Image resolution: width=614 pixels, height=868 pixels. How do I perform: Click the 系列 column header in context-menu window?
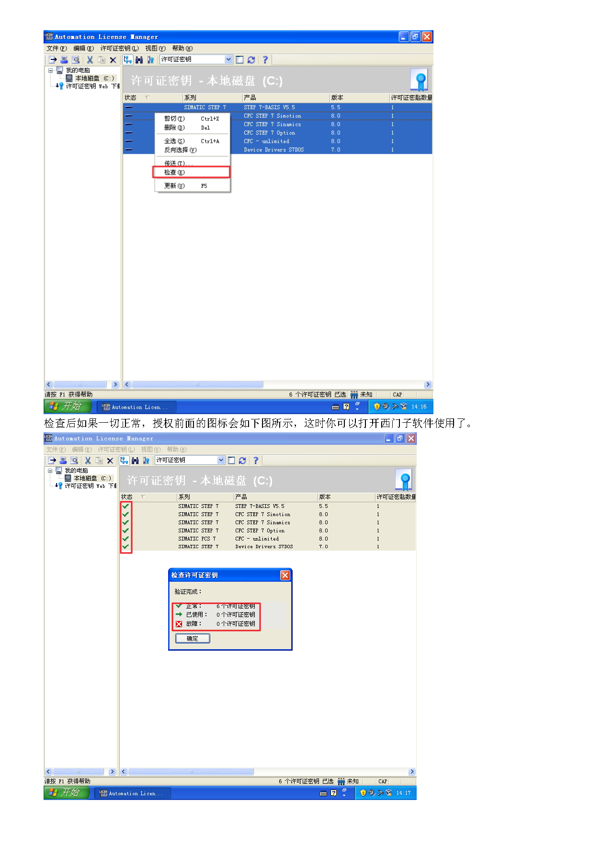[212, 98]
